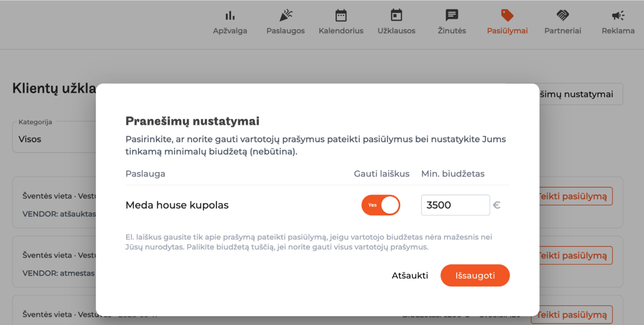The height and width of the screenshot is (325, 644).
Task: Click the Pranešimų nustatymai dialog title
Action: (x=193, y=122)
